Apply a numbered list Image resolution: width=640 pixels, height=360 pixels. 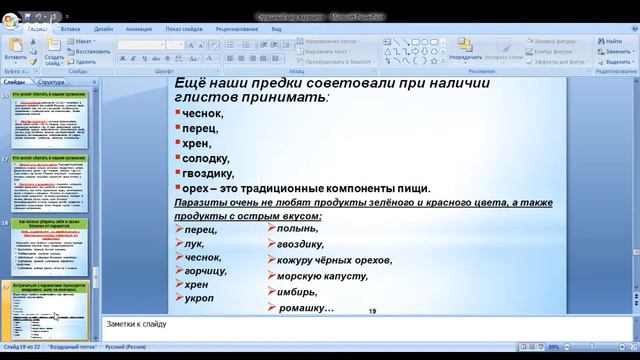(246, 45)
